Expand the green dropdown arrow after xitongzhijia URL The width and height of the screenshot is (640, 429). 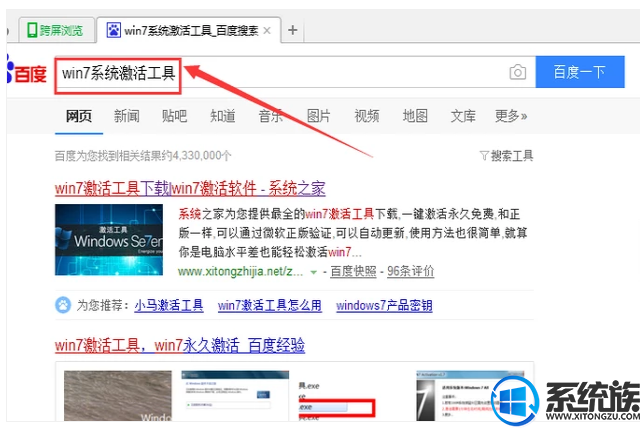(313, 272)
